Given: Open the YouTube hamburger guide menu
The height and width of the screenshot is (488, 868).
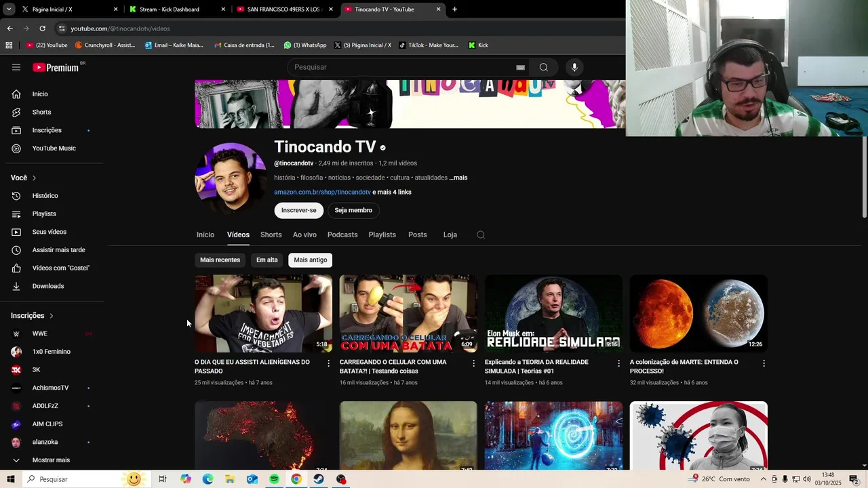Looking at the screenshot, I should pos(16,67).
